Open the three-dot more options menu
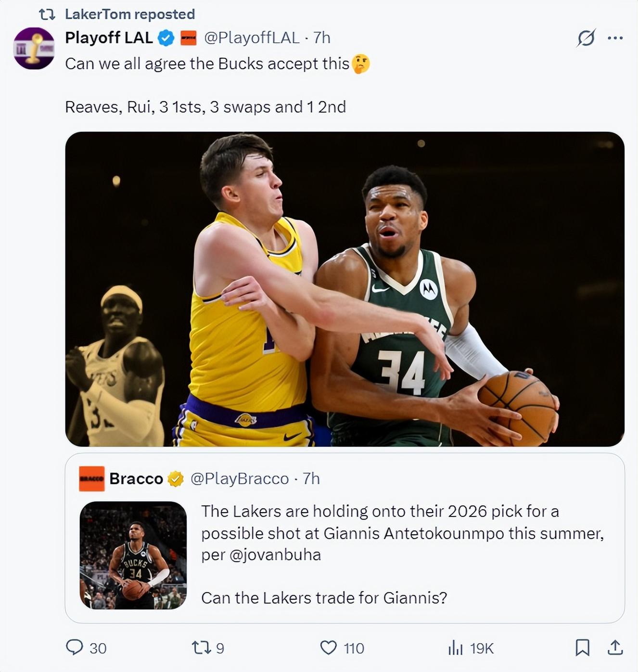 (x=615, y=38)
